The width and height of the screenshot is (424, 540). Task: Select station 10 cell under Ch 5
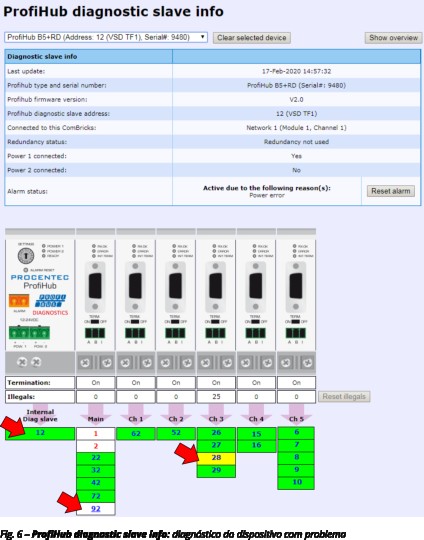(296, 482)
